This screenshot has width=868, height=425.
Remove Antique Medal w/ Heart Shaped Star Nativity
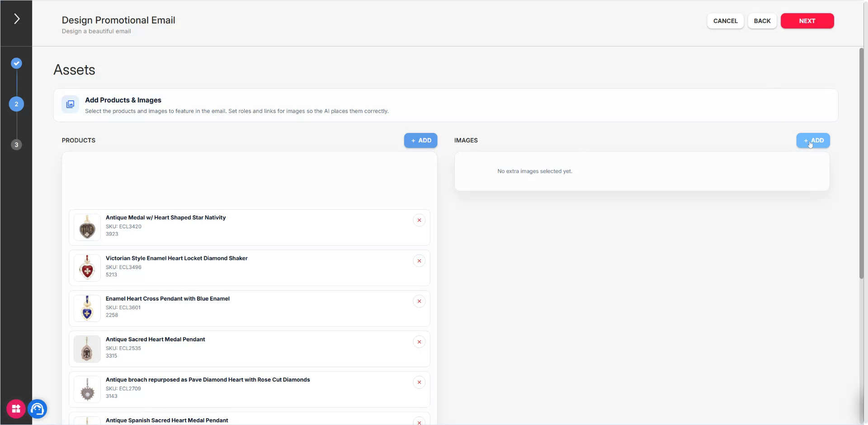pyautogui.click(x=419, y=220)
